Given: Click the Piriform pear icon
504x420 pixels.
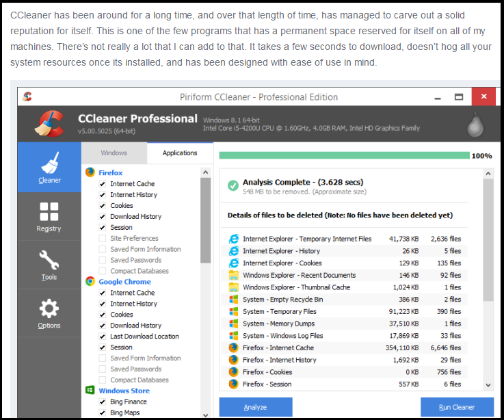Looking at the screenshot, I should point(475,125).
